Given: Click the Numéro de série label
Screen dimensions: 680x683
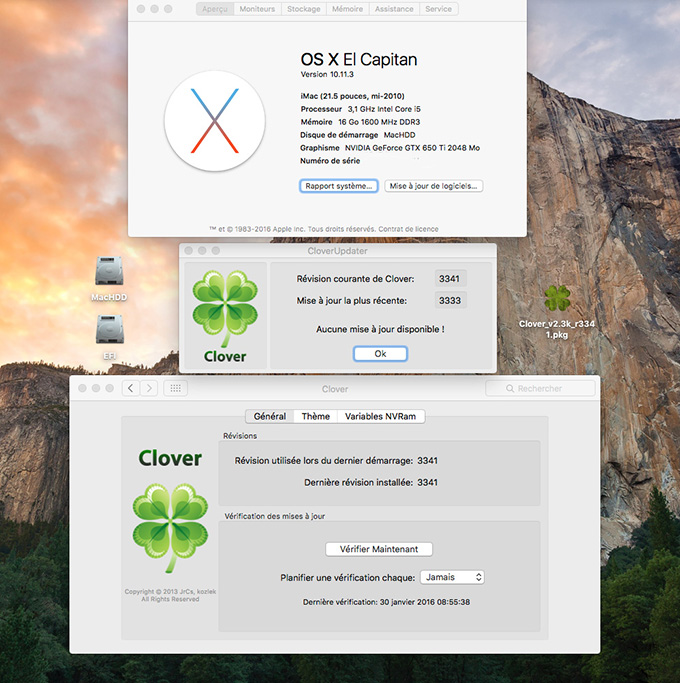Looking at the screenshot, I should pyautogui.click(x=330, y=161).
